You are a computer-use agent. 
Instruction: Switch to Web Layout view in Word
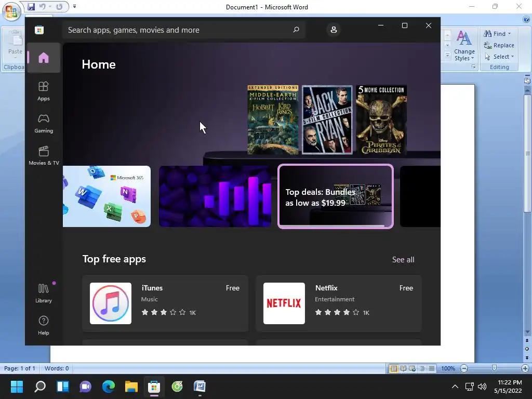(x=413, y=368)
